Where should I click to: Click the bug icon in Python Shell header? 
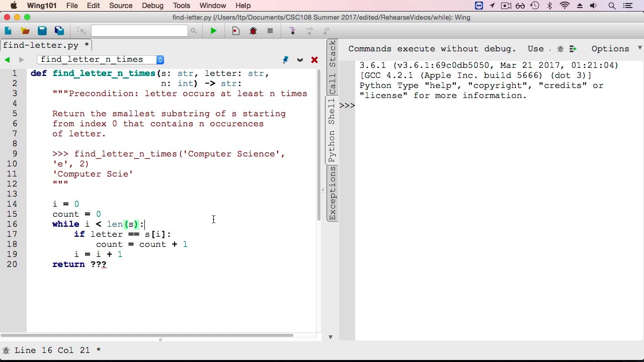pos(560,49)
